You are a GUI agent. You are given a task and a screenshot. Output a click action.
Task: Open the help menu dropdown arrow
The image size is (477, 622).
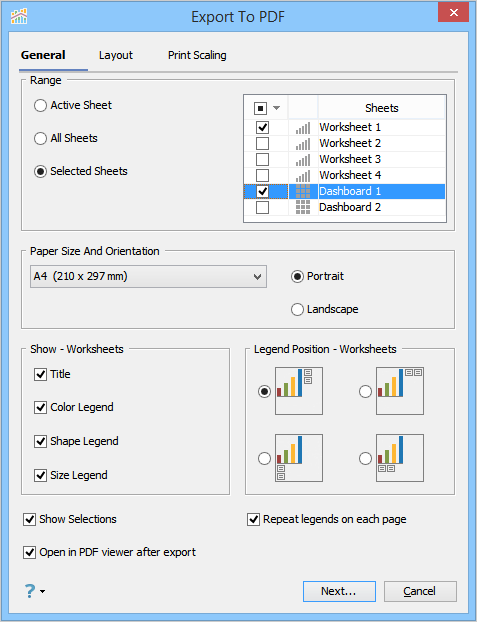coord(42,591)
